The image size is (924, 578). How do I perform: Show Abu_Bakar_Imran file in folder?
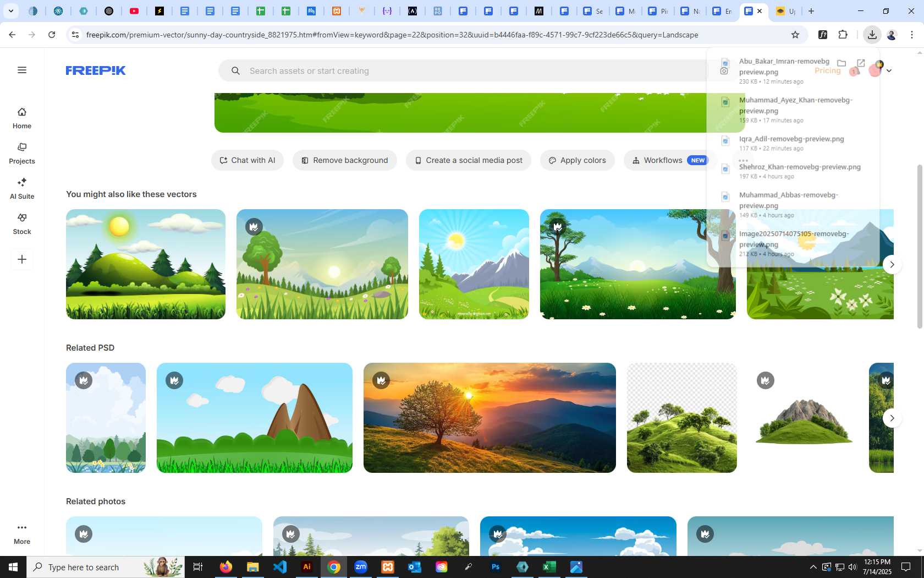pyautogui.click(x=842, y=63)
